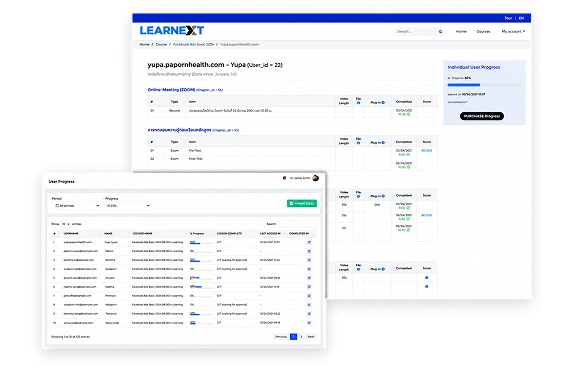This screenshot has width=574, height=370.
Task: Open the Show entries count selector
Action: (66, 224)
